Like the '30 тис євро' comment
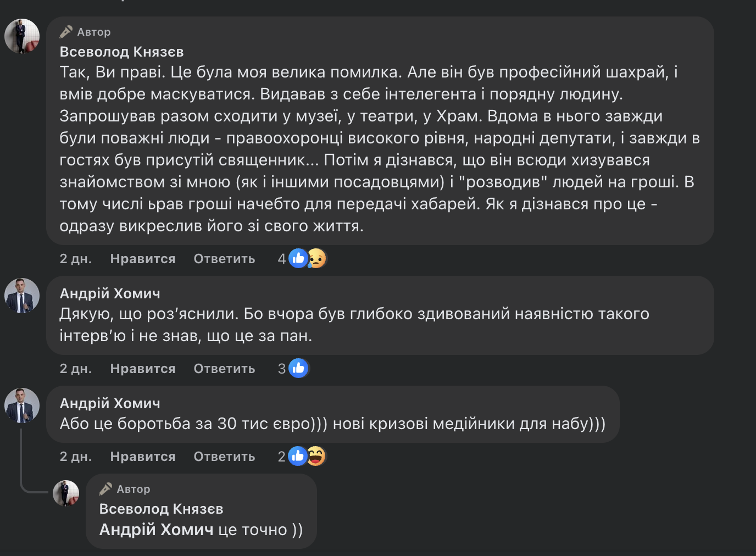This screenshot has width=756, height=556. (x=142, y=457)
